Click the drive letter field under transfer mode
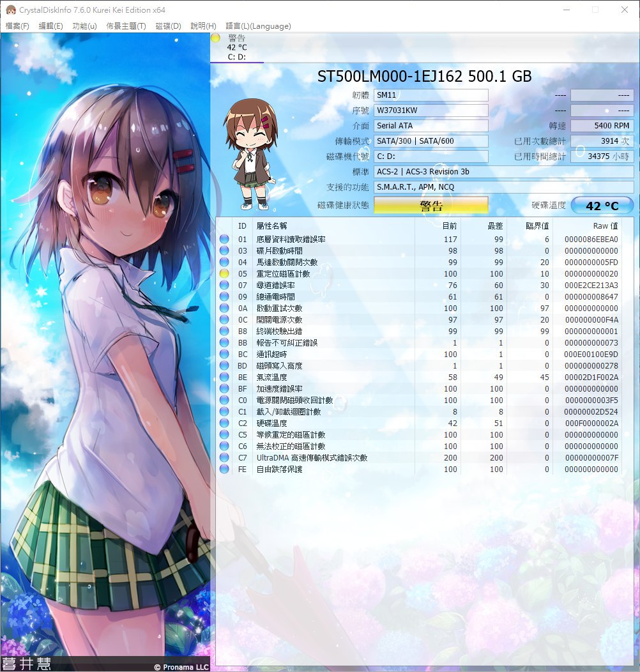640x672 pixels. pyautogui.click(x=430, y=157)
